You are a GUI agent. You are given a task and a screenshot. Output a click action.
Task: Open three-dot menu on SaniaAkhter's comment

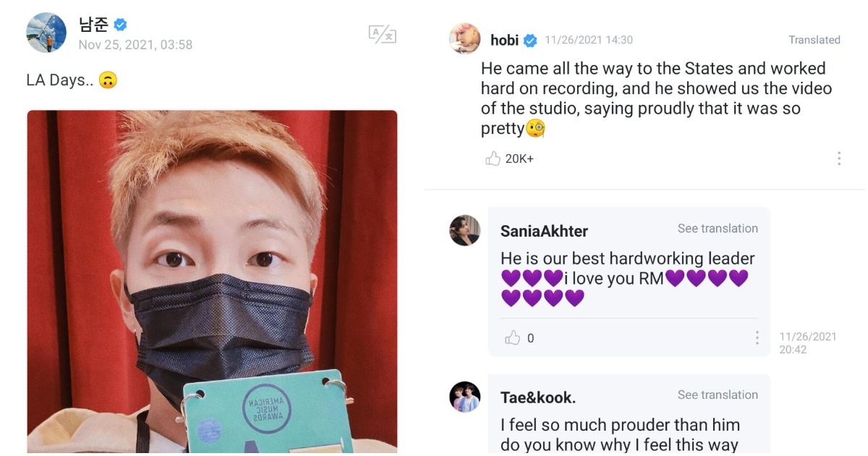tap(757, 338)
